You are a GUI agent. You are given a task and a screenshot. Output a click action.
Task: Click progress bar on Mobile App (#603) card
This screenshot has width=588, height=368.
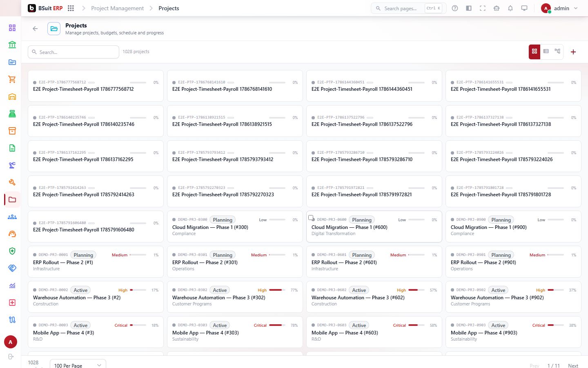[416, 325]
